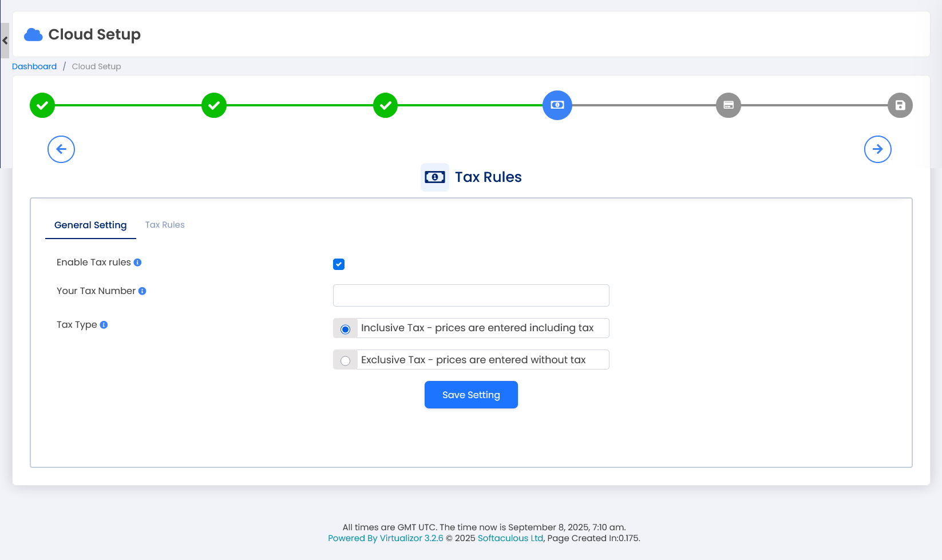
Task: Click info icon next to Your Tax Number
Action: (143, 291)
